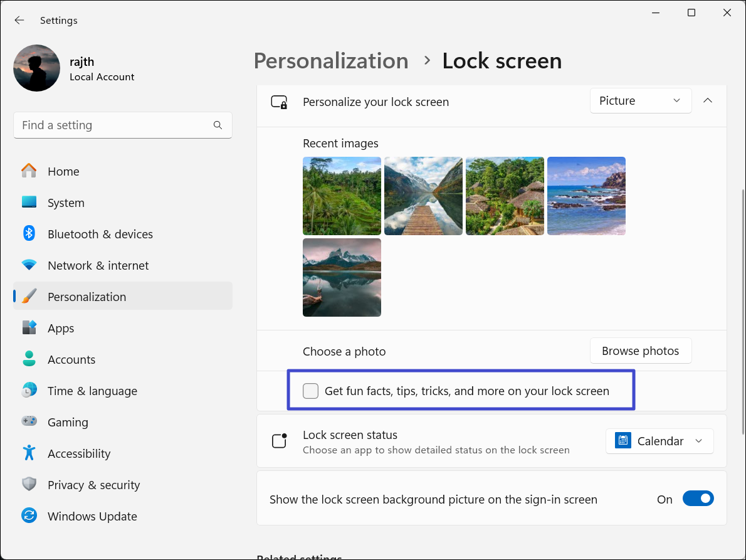
Task: Enable fun facts and tips checkbox
Action: point(310,391)
